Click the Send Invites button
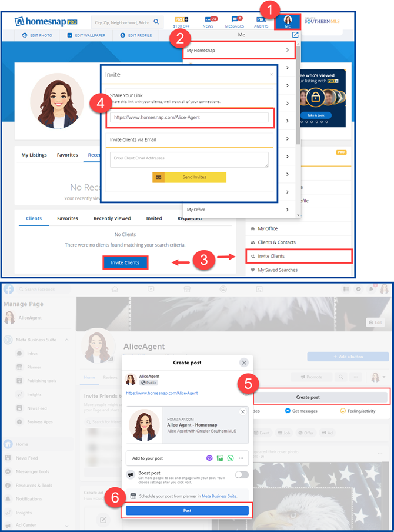 point(189,177)
